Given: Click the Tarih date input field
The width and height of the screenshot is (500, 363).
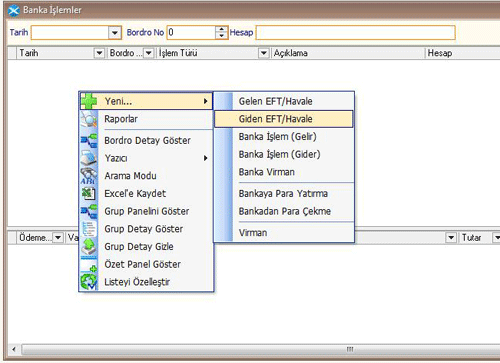Looking at the screenshot, I should point(70,33).
